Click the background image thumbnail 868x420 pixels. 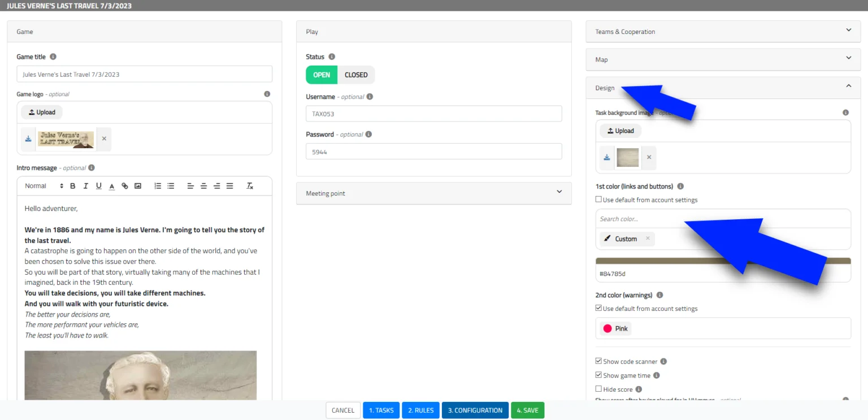[x=628, y=157]
